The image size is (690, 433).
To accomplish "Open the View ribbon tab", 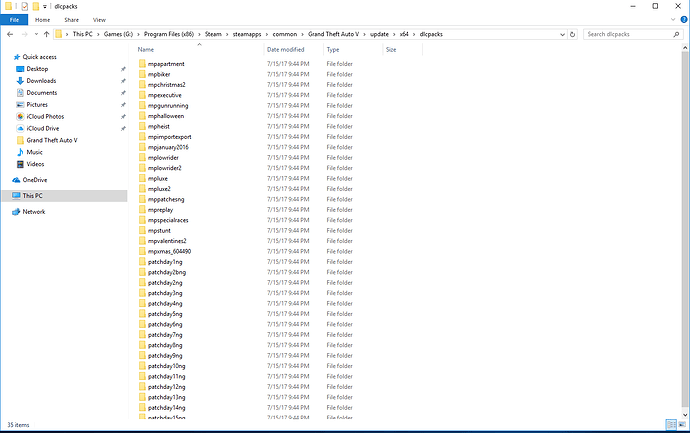I will click(x=99, y=20).
